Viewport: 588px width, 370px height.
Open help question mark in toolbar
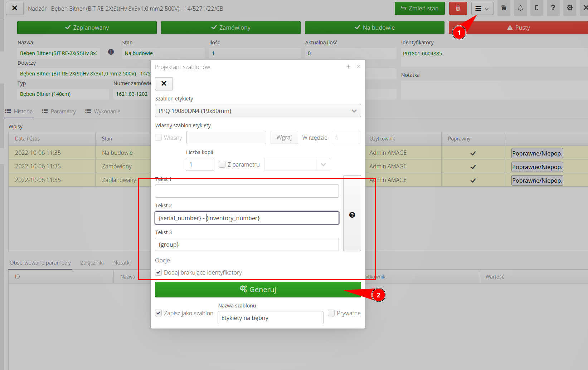pos(553,8)
